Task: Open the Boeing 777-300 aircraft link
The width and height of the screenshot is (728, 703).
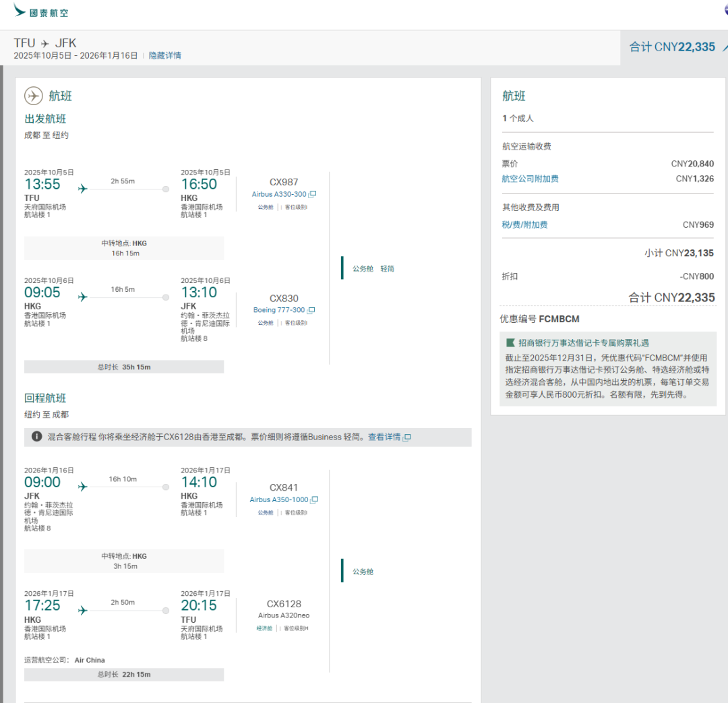Action: (278, 311)
